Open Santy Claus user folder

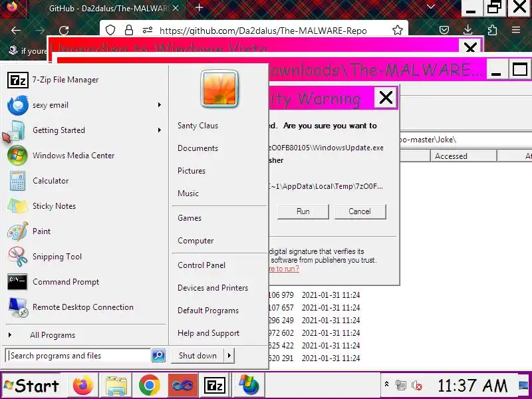coord(198,126)
